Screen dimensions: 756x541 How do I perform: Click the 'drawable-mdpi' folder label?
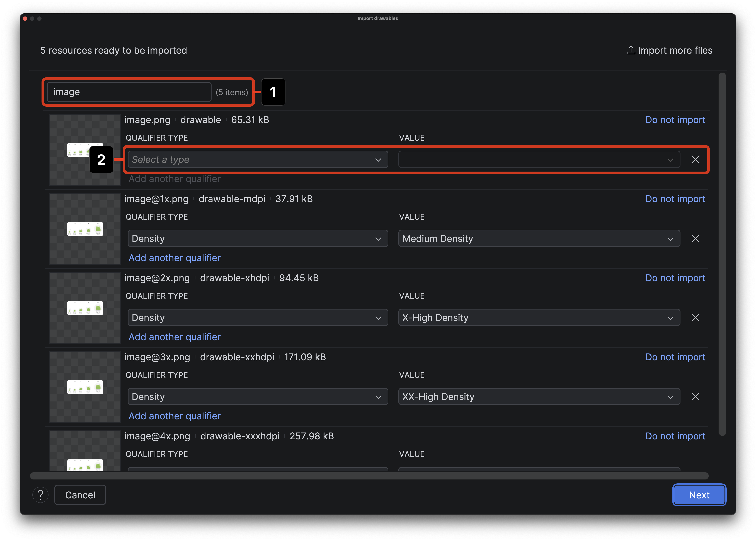click(232, 199)
